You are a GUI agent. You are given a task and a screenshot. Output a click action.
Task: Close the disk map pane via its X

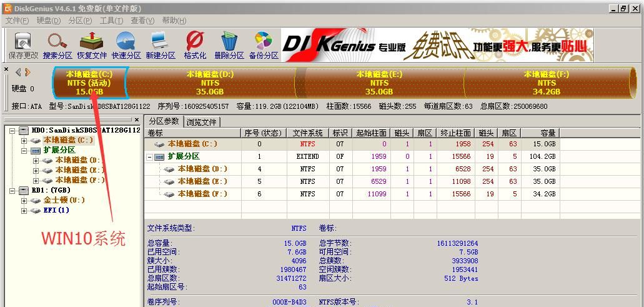click(6, 70)
